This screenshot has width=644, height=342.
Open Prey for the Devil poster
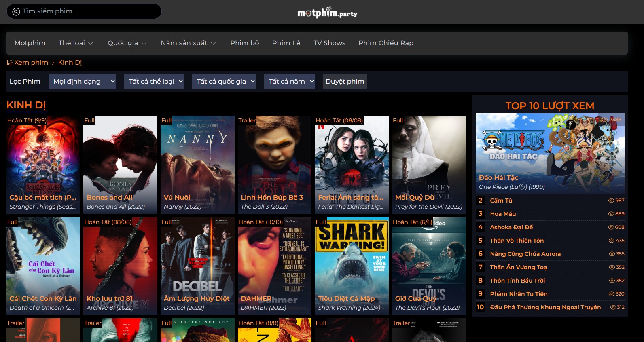429,165
